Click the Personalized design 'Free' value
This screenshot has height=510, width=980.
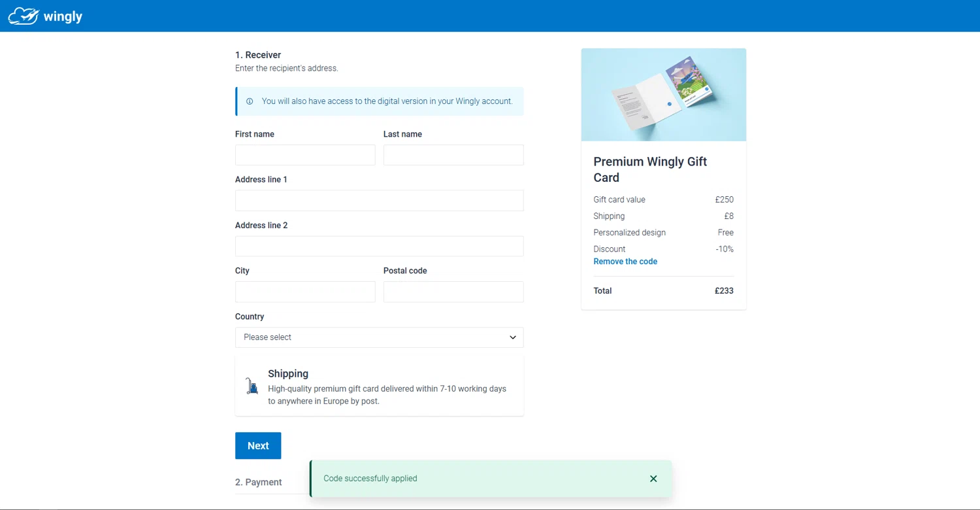726,233
